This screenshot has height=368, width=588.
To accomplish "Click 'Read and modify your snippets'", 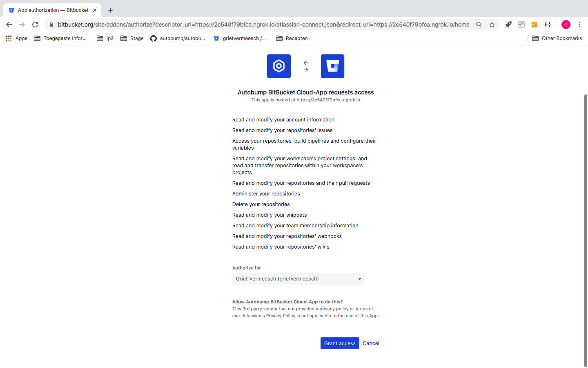I will click(x=269, y=215).
